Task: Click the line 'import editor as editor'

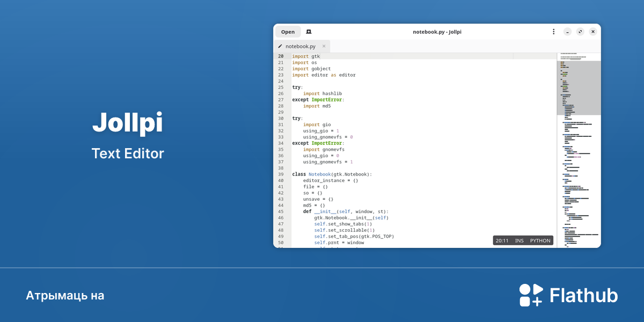Action: pos(324,75)
